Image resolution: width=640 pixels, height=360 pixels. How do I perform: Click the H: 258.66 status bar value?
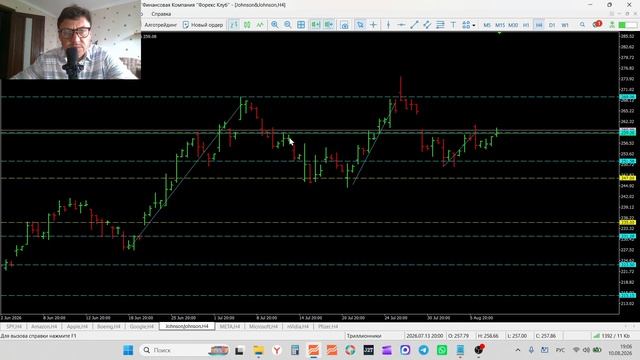(x=488, y=336)
